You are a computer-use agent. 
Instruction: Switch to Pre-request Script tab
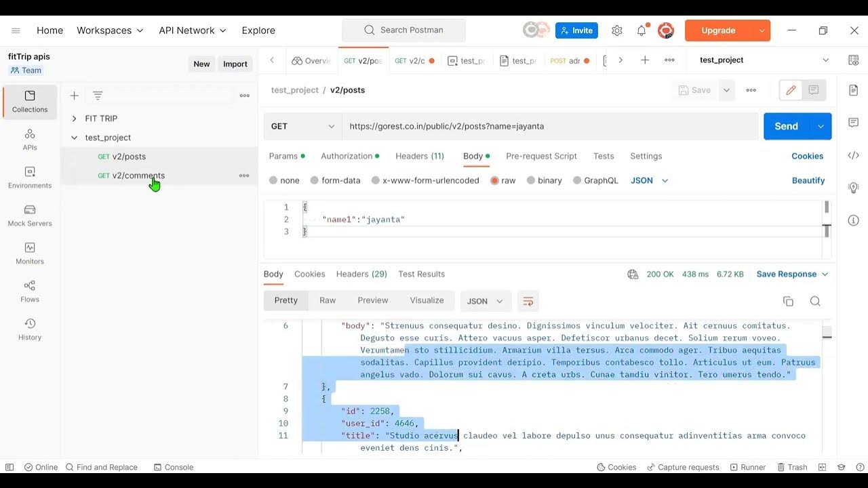click(x=541, y=156)
